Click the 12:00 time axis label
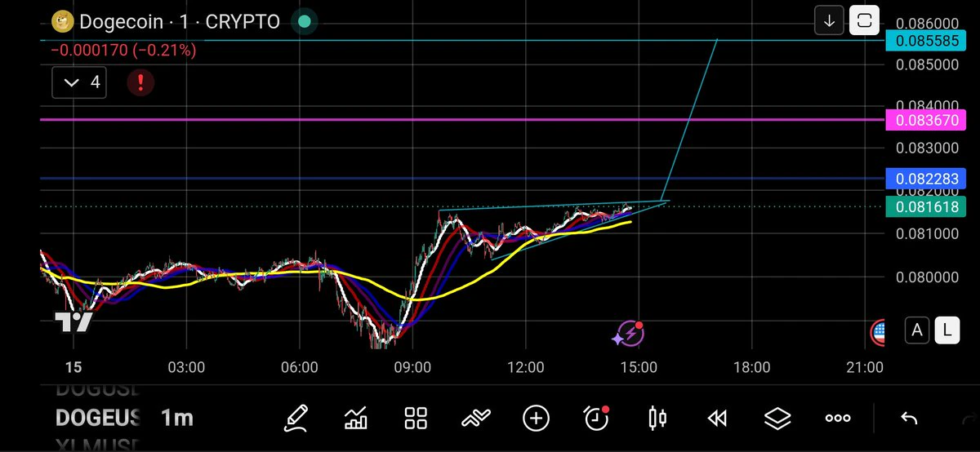980x452 pixels. [525, 368]
